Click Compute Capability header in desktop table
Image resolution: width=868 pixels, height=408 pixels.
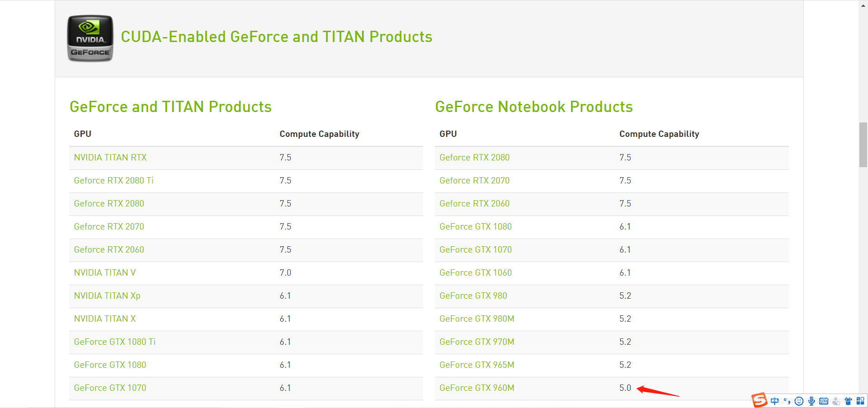click(320, 134)
